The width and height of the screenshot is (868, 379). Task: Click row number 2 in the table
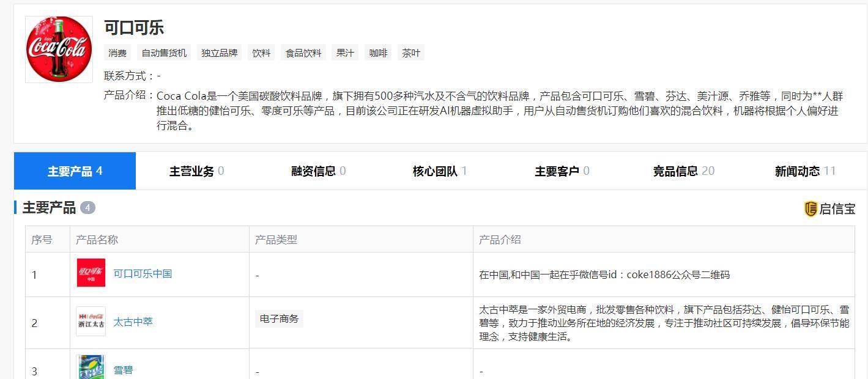34,323
